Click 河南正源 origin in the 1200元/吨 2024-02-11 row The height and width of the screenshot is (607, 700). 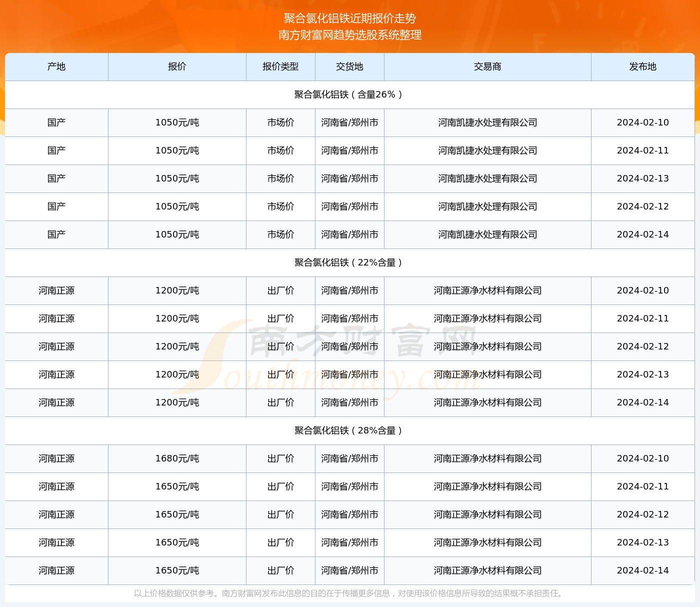pos(56,318)
